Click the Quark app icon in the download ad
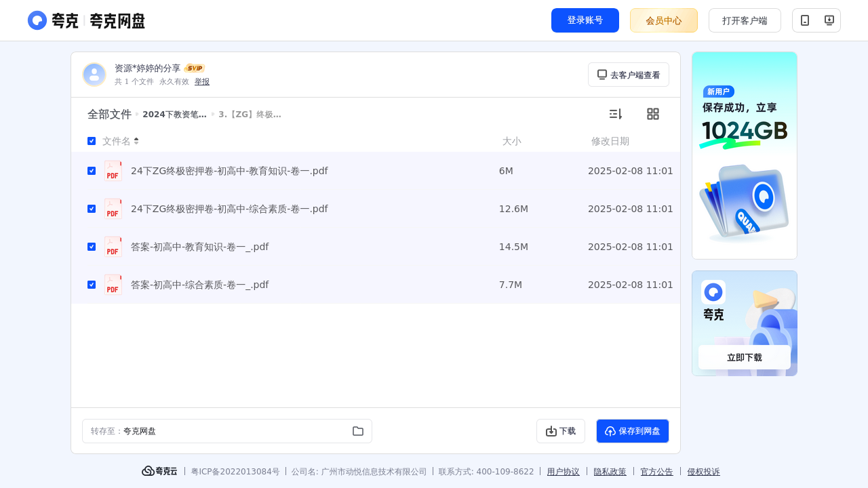The height and width of the screenshot is (488, 868). pos(713,292)
